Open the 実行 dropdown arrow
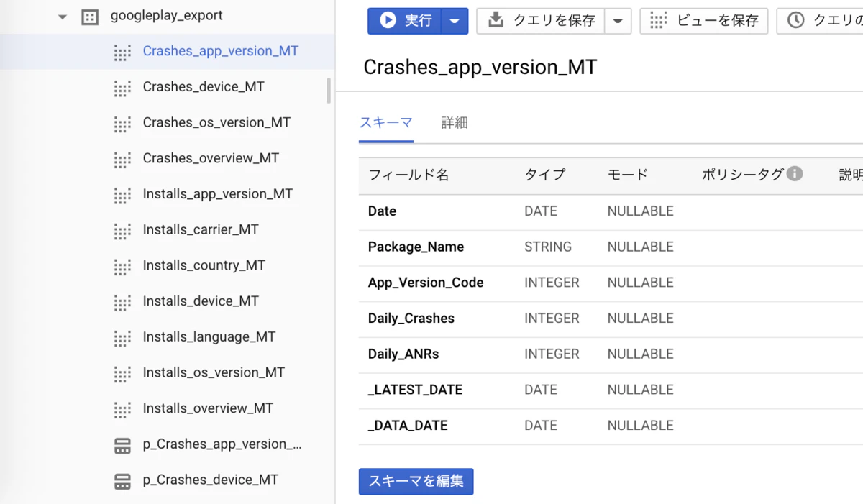863x504 pixels. click(x=455, y=21)
